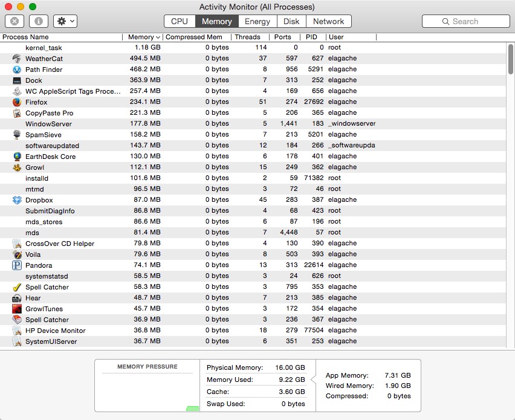The height and width of the screenshot is (420, 515).
Task: Click the Inspect process info button
Action: (x=39, y=21)
